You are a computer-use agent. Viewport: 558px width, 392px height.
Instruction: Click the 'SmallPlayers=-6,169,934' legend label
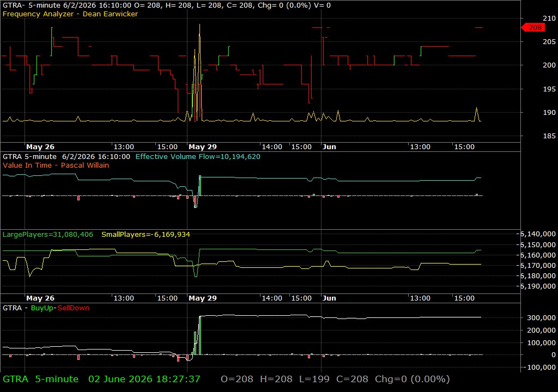(145, 235)
